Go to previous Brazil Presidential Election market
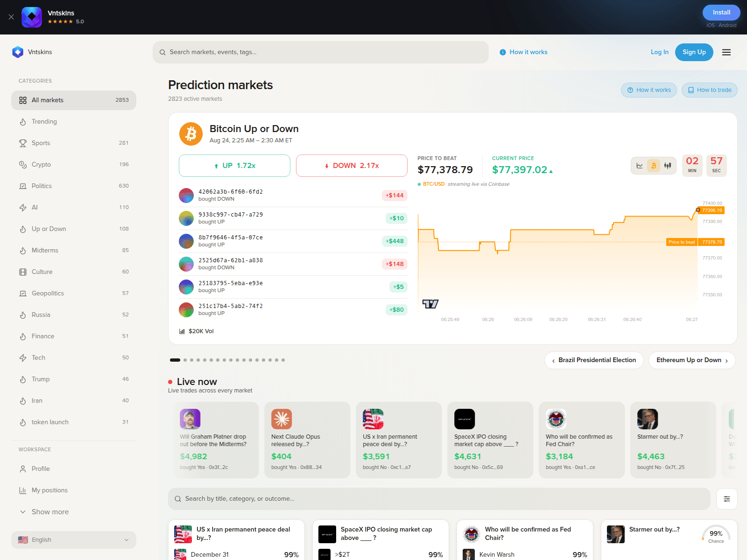Viewport: 747px width, 560px height. (x=594, y=360)
